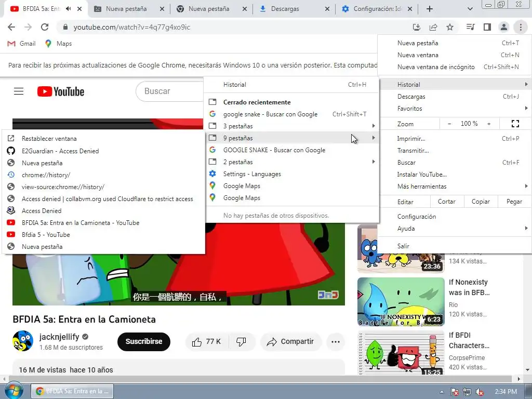Close the Descargas tab
The image size is (532, 399).
(327, 9)
